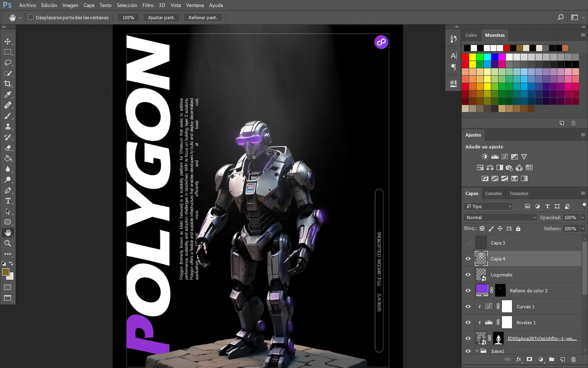
Task: Hide the Relleno de color 2 layer
Action: pyautogui.click(x=468, y=291)
